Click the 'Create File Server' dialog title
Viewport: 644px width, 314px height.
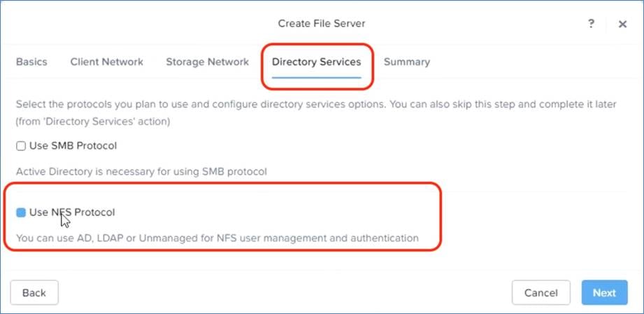322,24
